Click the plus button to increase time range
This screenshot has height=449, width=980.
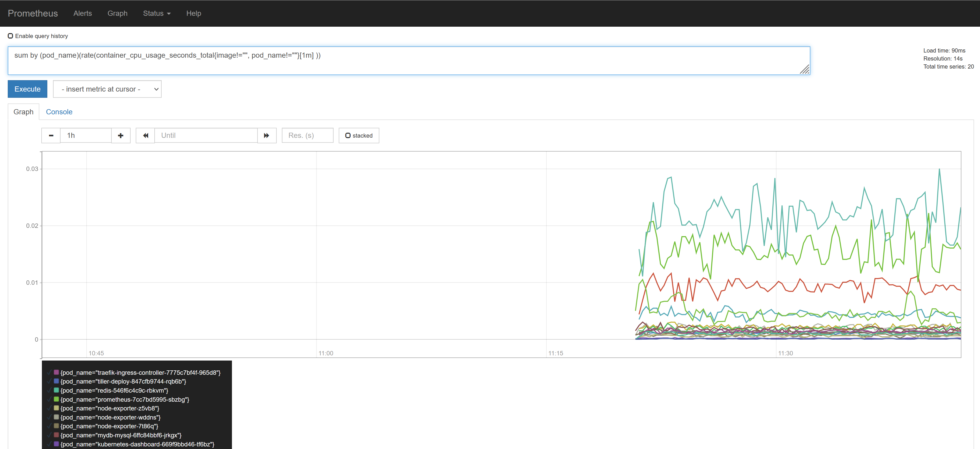[x=120, y=136]
